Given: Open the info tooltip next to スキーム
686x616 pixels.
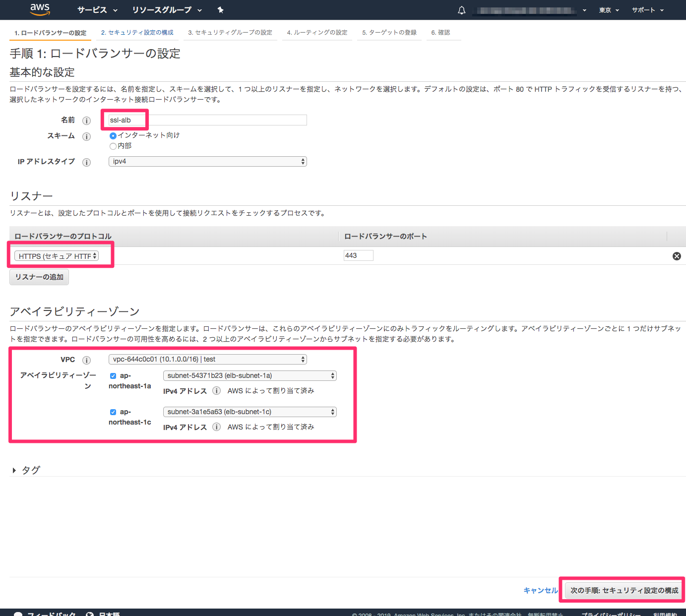Looking at the screenshot, I should tap(87, 136).
